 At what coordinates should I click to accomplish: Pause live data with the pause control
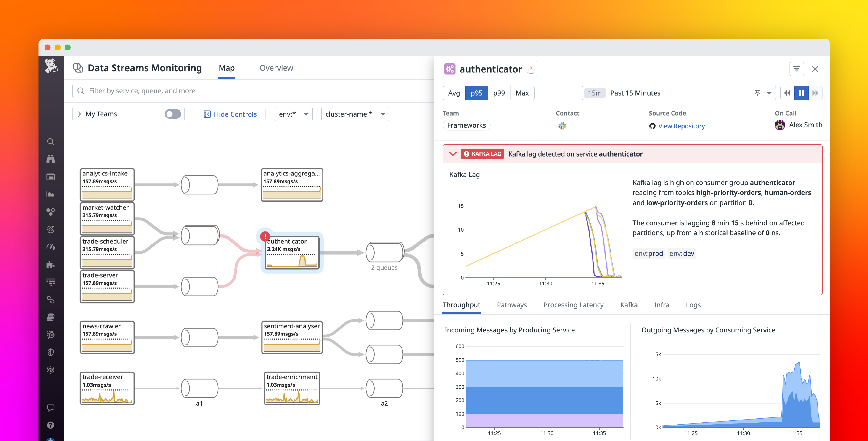point(802,93)
